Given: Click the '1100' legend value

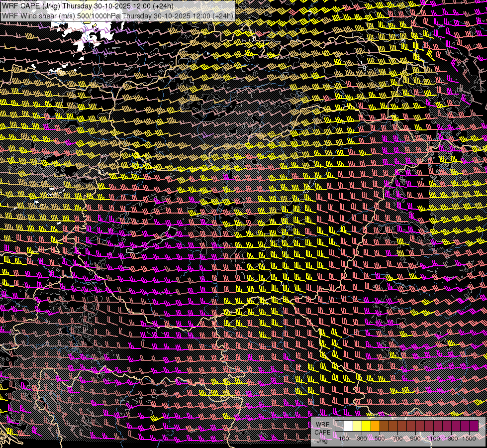Looking at the screenshot, I should pyautogui.click(x=433, y=439).
